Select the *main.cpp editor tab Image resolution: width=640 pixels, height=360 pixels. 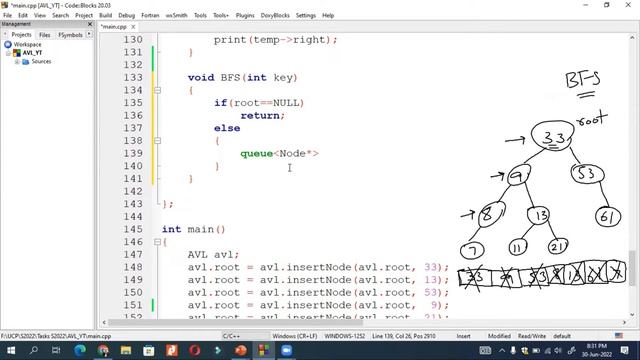coord(114,27)
